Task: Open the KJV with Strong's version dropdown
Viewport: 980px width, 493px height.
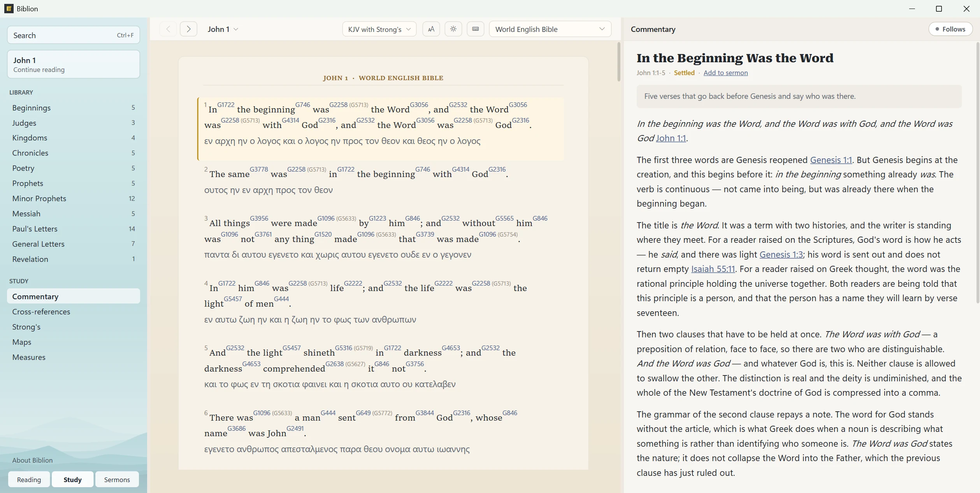Action: pos(379,29)
